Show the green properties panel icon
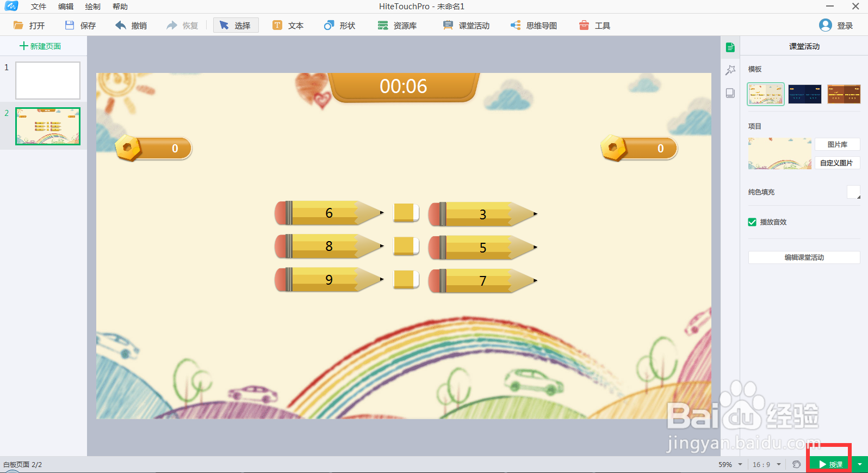 730,47
